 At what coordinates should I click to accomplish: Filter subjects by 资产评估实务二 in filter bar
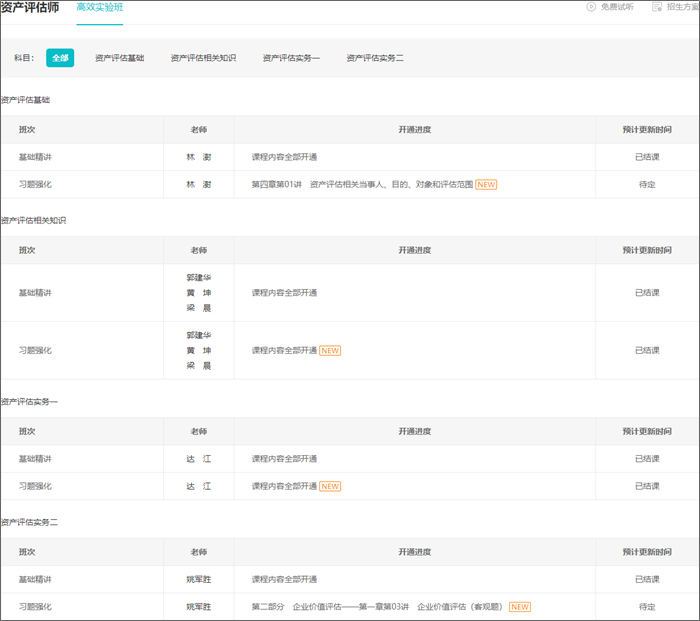375,58
